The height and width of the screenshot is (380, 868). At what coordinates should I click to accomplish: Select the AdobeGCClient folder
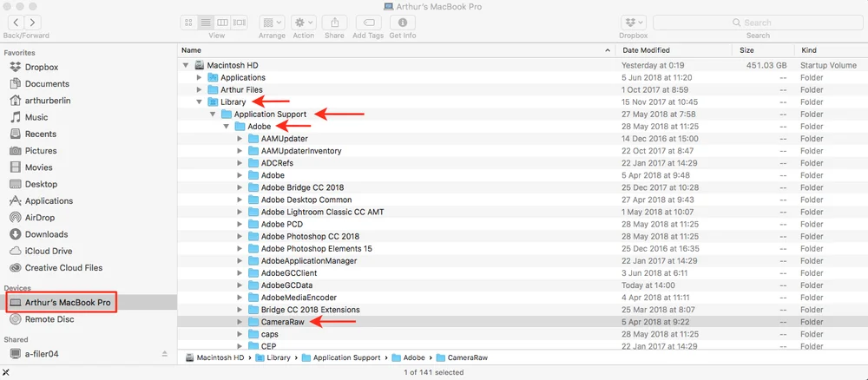522,272
